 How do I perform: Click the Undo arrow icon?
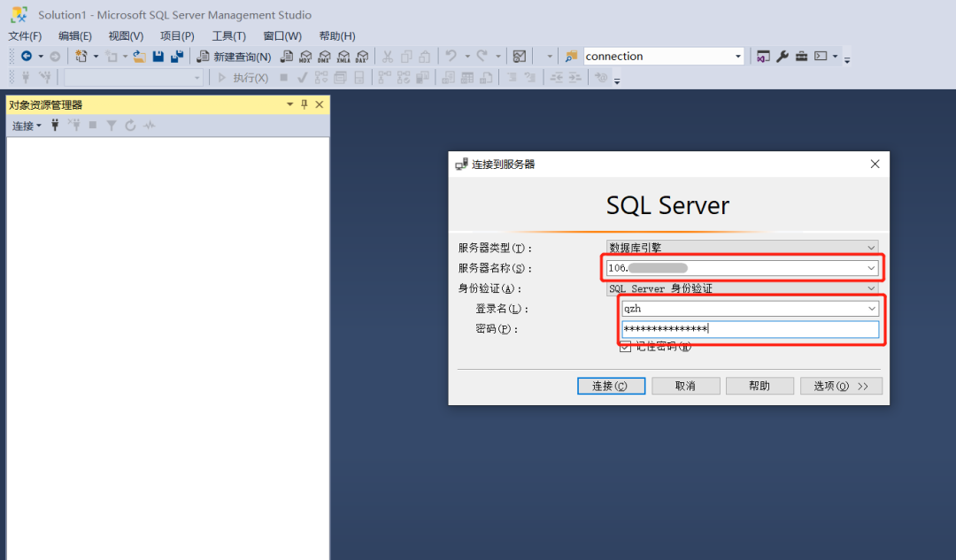[451, 56]
